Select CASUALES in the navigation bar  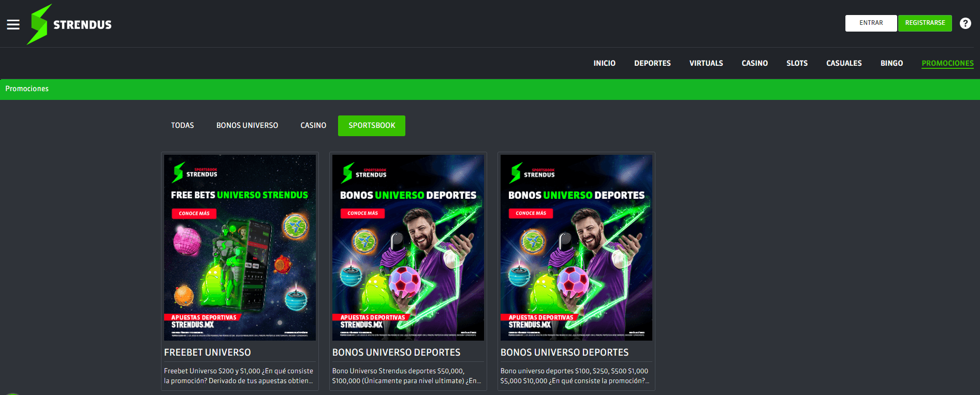click(844, 63)
